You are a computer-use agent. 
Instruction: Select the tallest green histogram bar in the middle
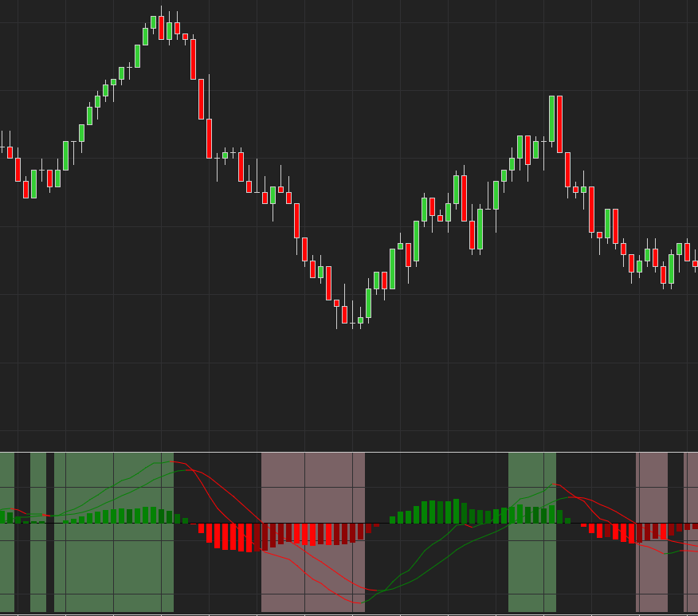point(456,511)
